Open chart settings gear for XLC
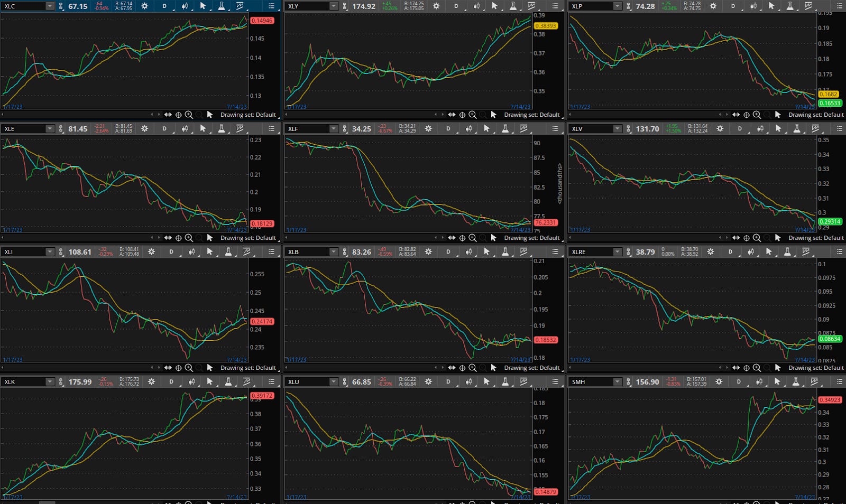 [144, 6]
